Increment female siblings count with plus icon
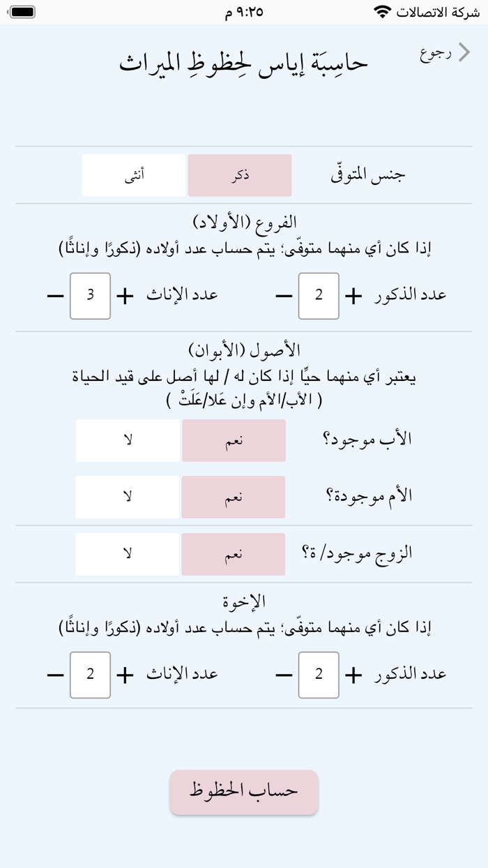Image resolution: width=488 pixels, height=868 pixels. 123,674
